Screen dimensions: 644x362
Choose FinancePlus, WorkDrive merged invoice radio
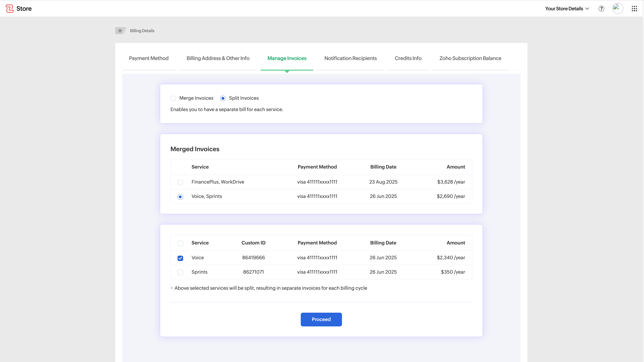click(180, 182)
